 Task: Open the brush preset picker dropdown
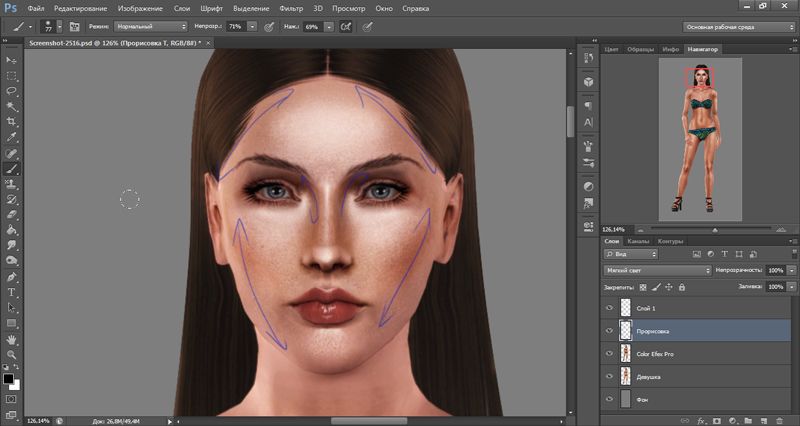(60, 27)
